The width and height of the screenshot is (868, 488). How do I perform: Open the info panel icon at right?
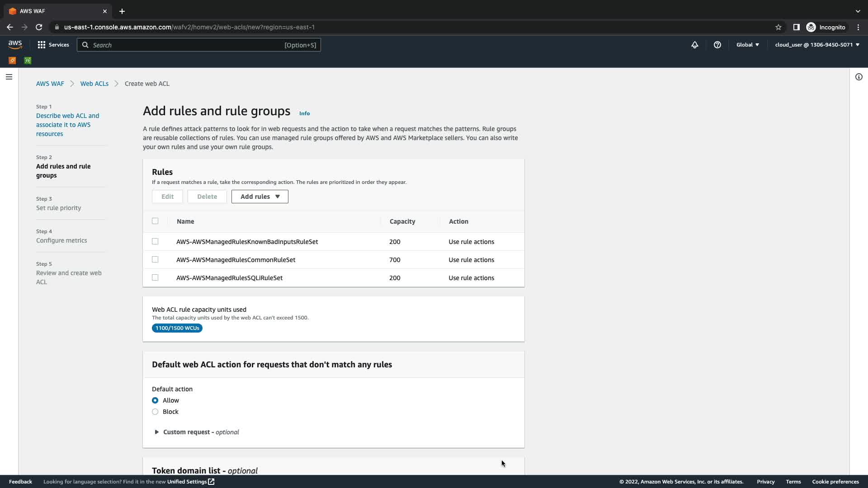coord(859,77)
